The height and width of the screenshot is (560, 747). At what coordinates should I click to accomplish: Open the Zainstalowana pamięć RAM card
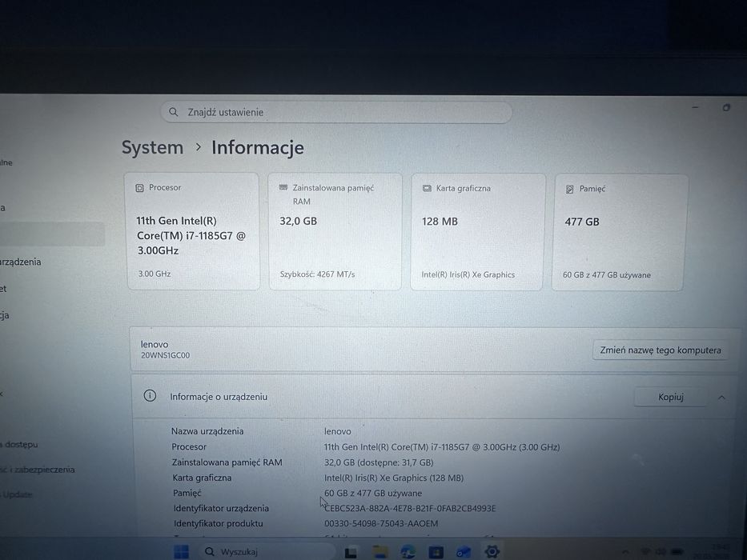click(x=335, y=231)
